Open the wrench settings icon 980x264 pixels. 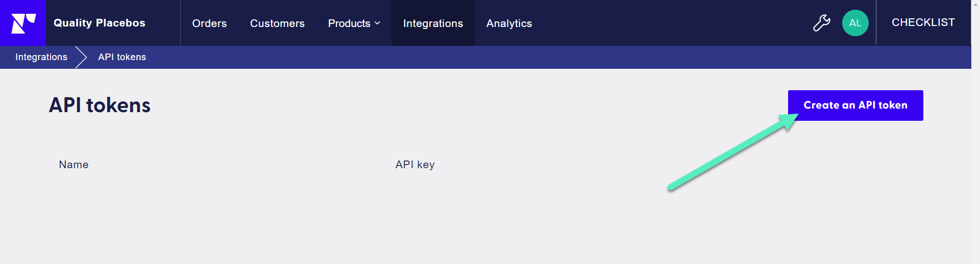(821, 23)
